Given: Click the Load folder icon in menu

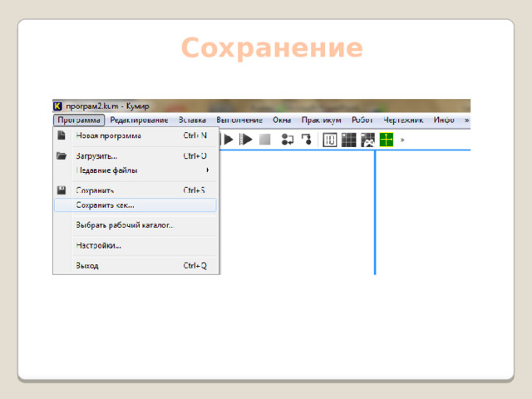Looking at the screenshot, I should coord(62,155).
